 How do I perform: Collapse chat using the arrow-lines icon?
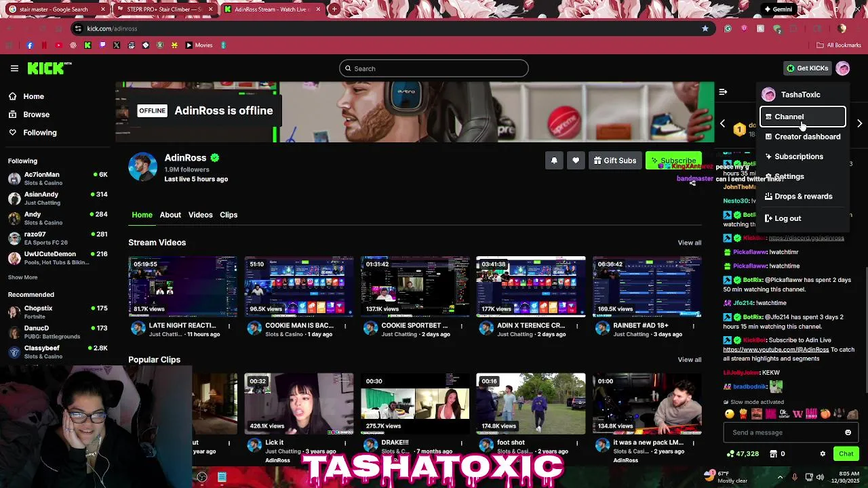coord(723,91)
